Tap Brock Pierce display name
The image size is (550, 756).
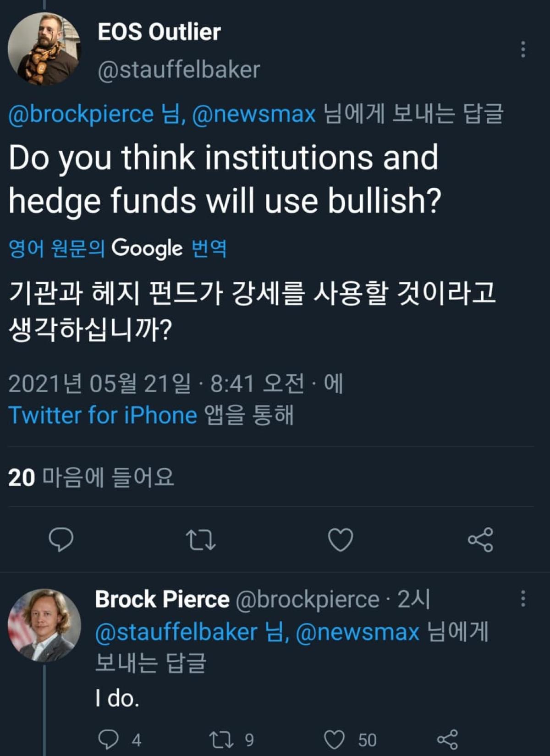click(x=162, y=599)
